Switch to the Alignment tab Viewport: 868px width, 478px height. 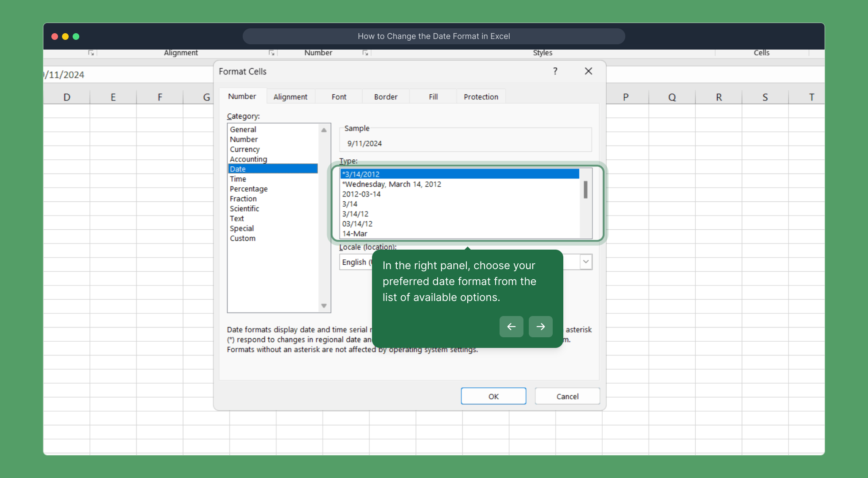tap(290, 96)
